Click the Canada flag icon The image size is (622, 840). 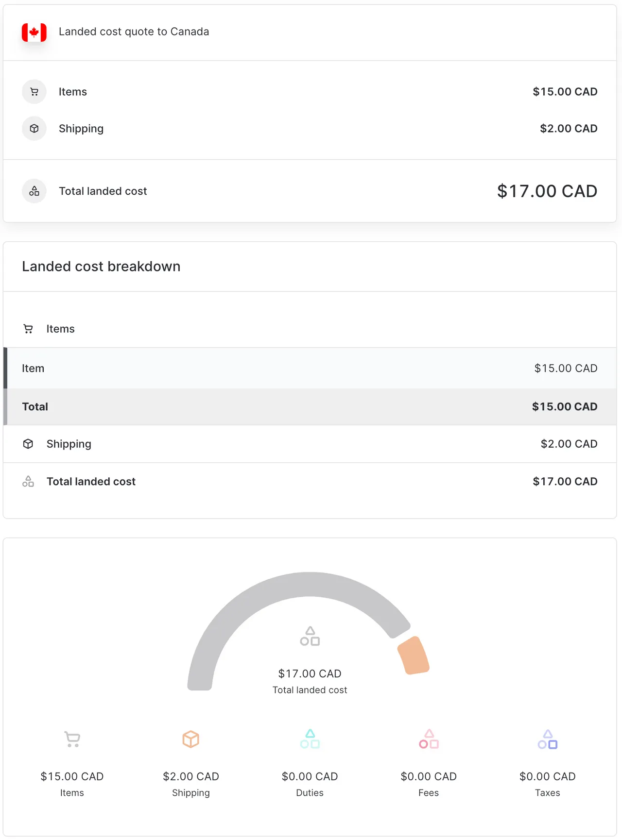point(34,32)
